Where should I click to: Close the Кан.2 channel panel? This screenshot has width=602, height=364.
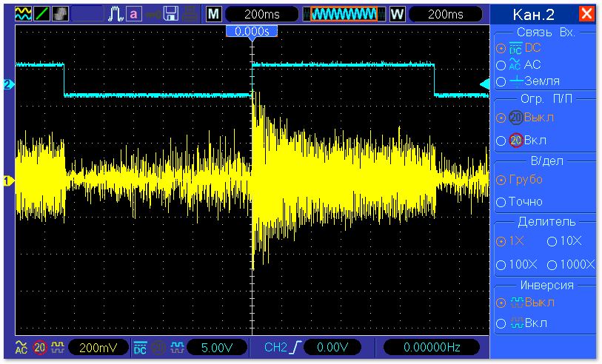coord(586,14)
